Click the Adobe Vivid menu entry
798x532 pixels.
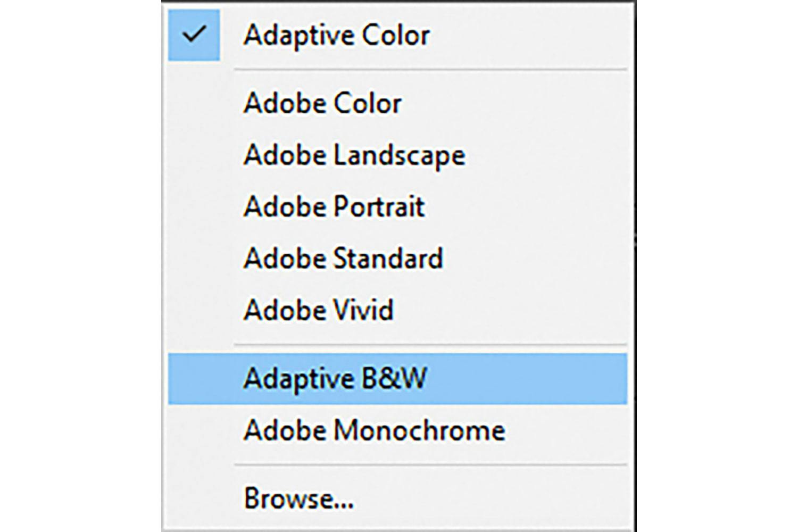pos(318,310)
